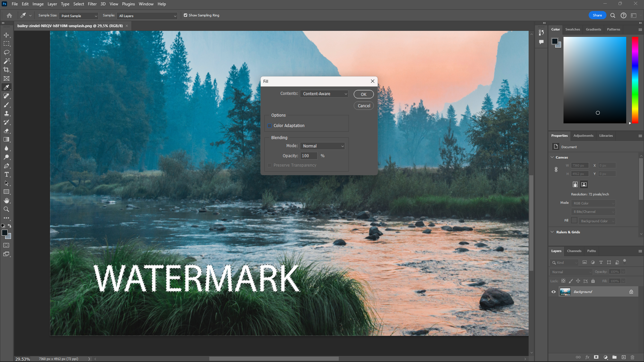Hide the Background layer
Screen dimensions: 644x362
(553, 292)
